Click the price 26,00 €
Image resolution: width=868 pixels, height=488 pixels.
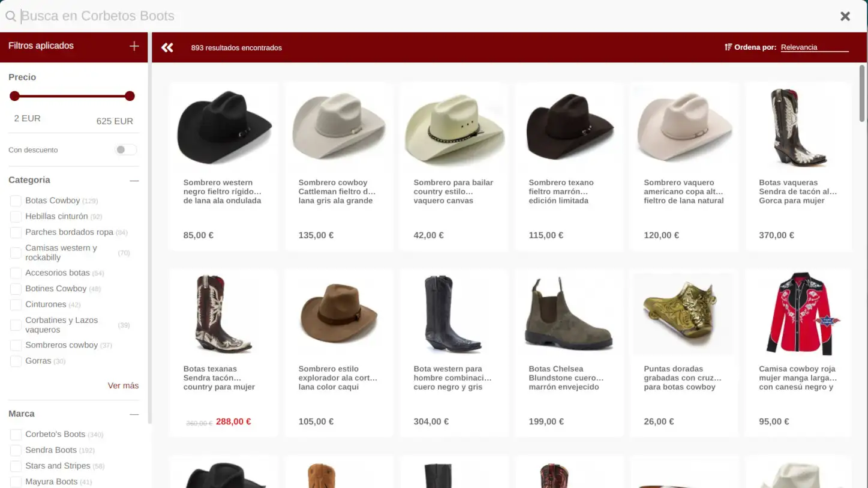tap(659, 422)
